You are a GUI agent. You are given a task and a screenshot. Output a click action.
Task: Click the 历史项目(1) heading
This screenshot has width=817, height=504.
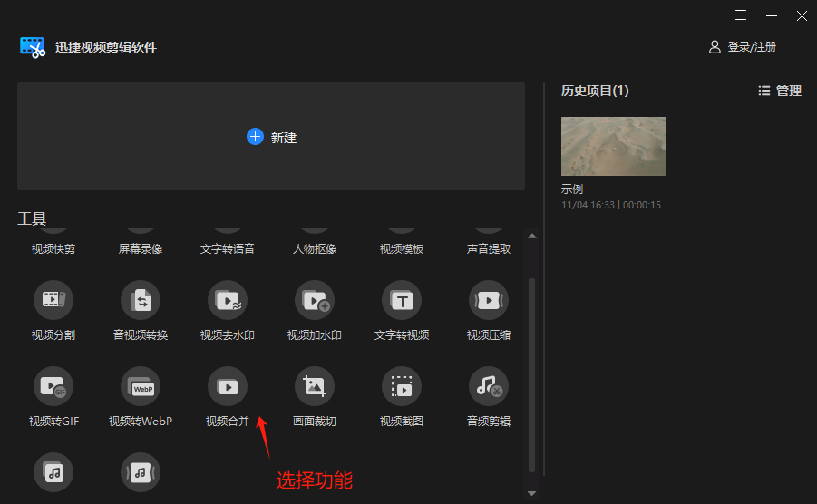coord(595,92)
